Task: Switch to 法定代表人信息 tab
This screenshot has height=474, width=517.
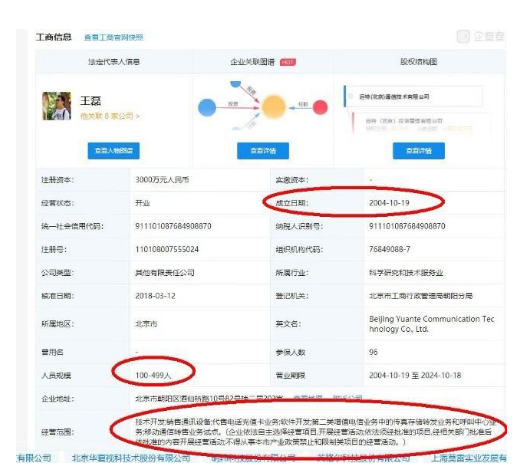Action: [114, 62]
